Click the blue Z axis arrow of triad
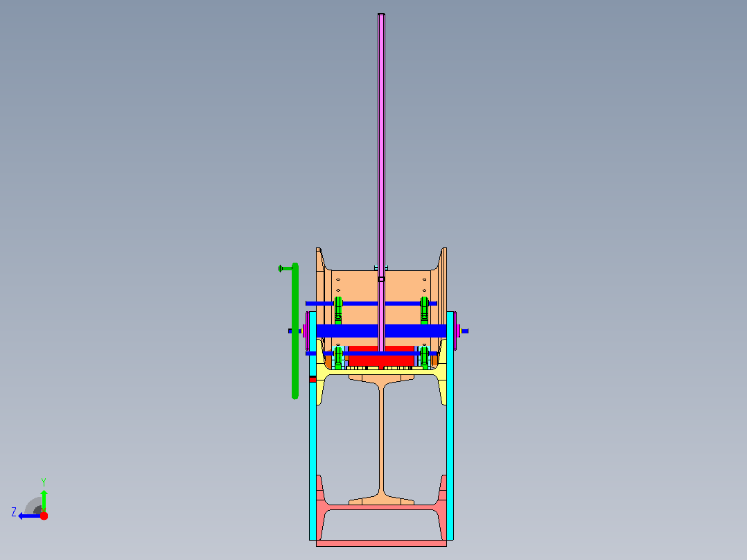 pos(29,516)
